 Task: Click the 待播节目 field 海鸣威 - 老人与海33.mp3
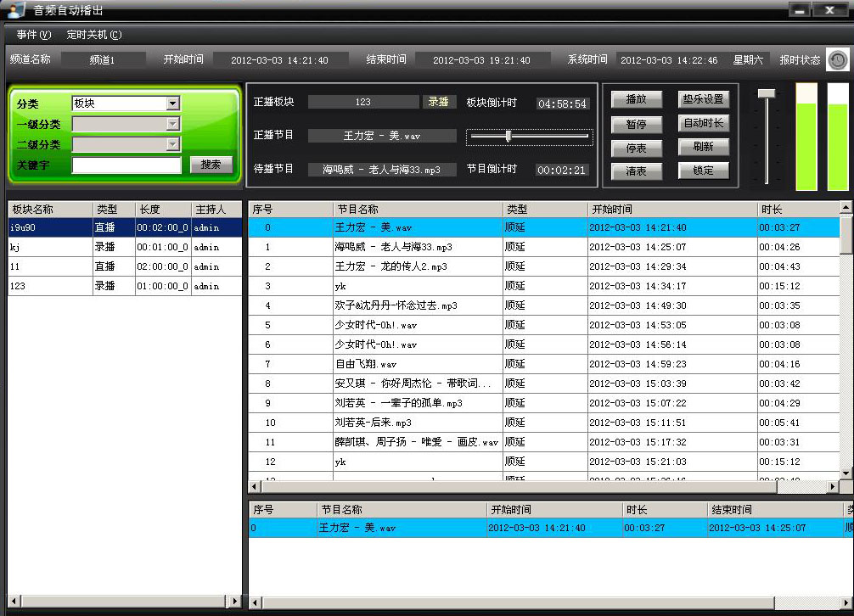382,169
